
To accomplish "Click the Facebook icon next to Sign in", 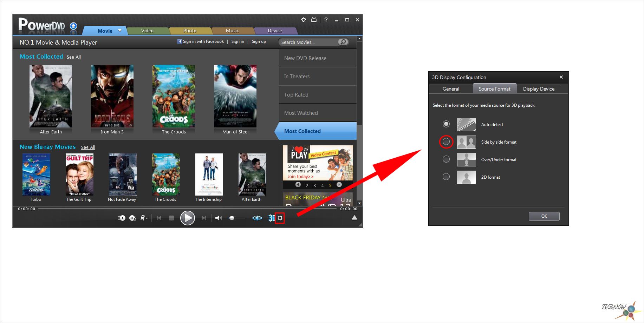I will coord(180,41).
